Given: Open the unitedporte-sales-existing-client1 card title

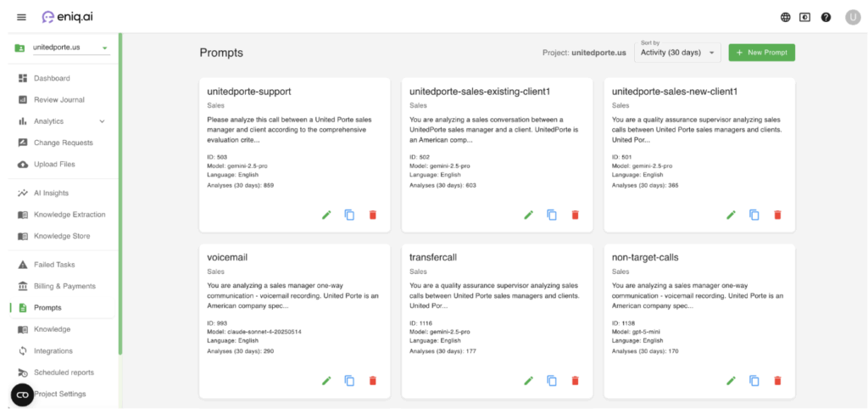Looking at the screenshot, I should point(480,92).
